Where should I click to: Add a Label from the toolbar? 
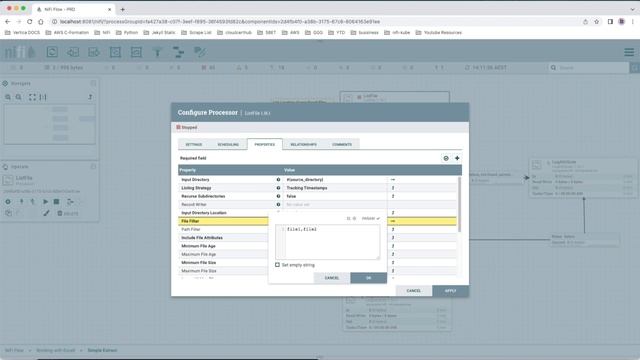(200, 52)
